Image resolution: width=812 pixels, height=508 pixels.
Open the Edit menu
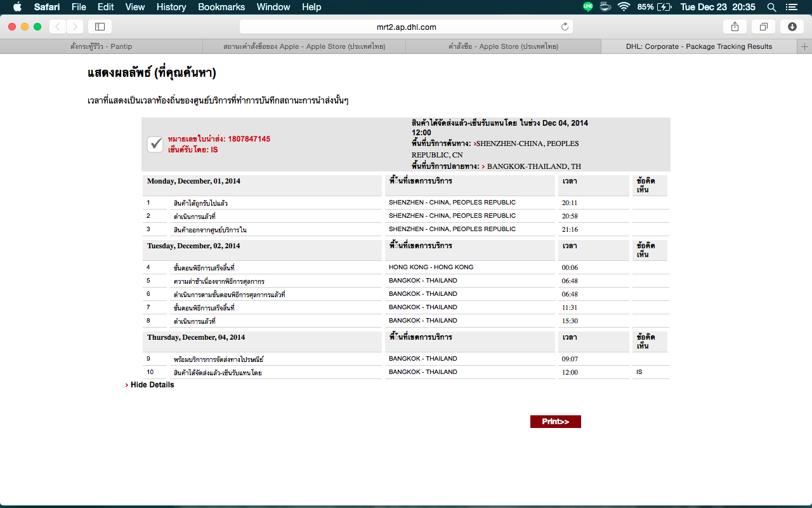coord(106,7)
